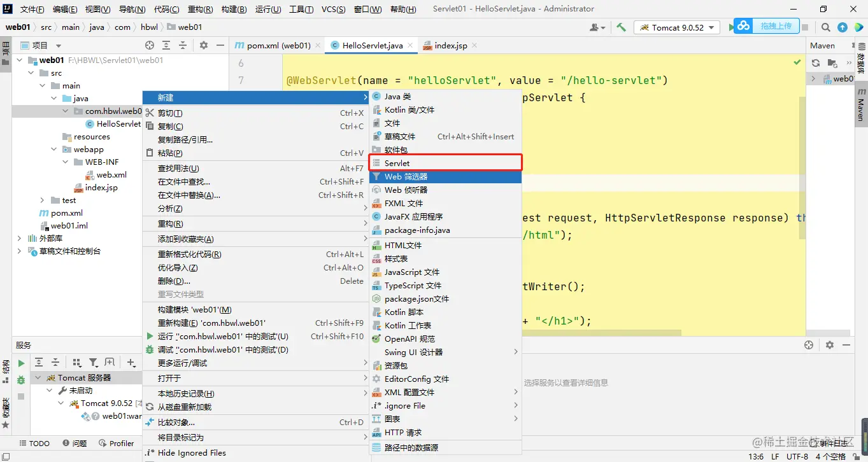Expand all in the Services toolbar
This screenshot has width=868, height=462.
click(x=39, y=363)
